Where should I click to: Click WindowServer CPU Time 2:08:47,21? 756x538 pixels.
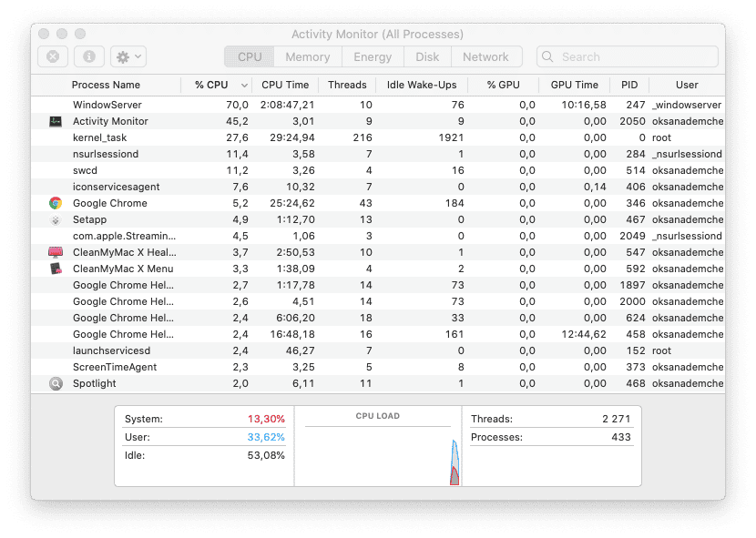coord(287,105)
